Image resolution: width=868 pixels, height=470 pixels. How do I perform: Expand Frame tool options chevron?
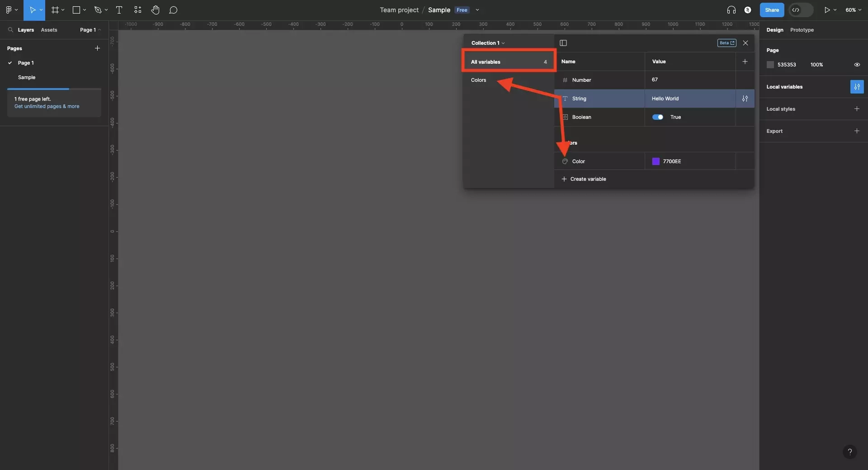(63, 10)
